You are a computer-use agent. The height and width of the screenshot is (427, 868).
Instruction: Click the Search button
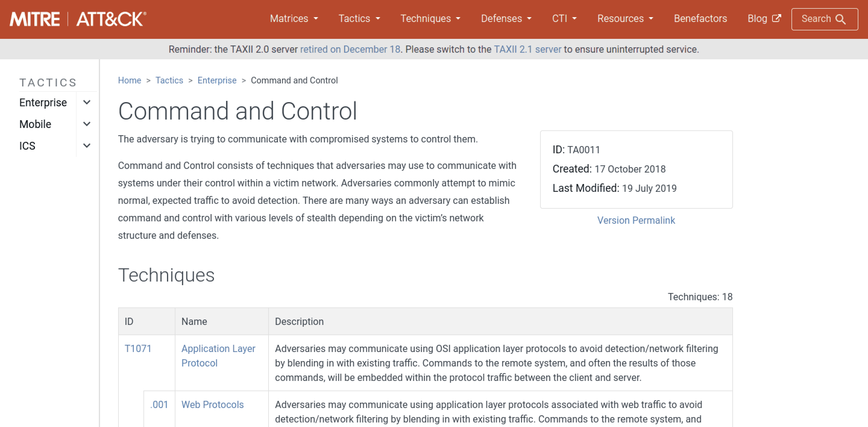[825, 19]
